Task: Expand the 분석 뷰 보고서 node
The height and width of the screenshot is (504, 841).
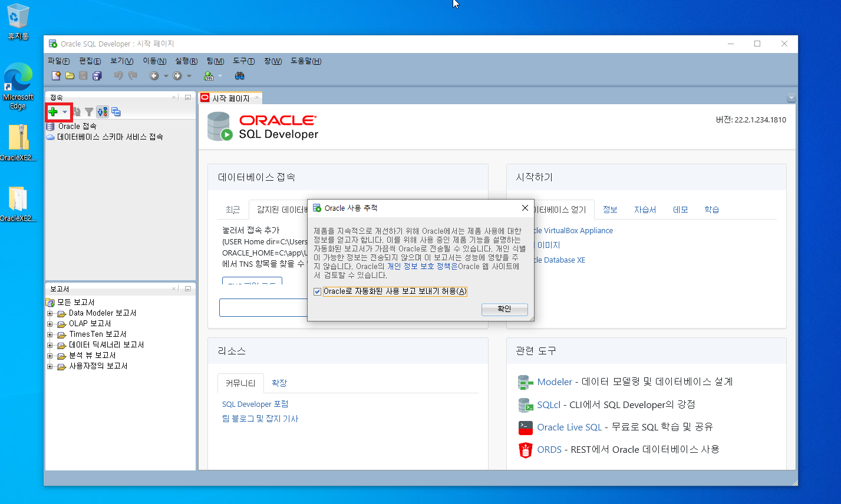Action: pos(50,356)
